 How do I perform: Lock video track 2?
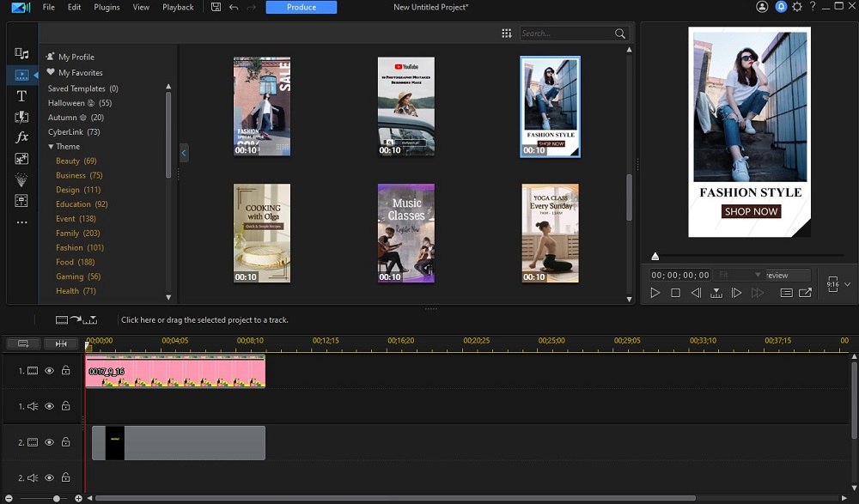pyautogui.click(x=65, y=441)
